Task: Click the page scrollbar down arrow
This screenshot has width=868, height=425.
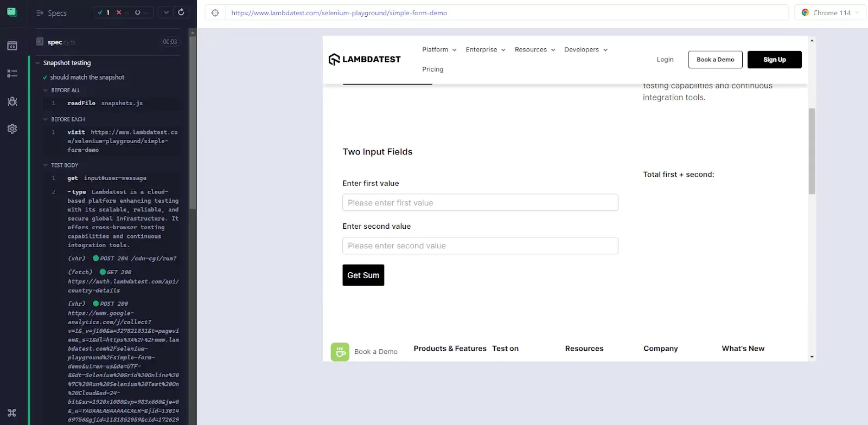Action: point(812,357)
